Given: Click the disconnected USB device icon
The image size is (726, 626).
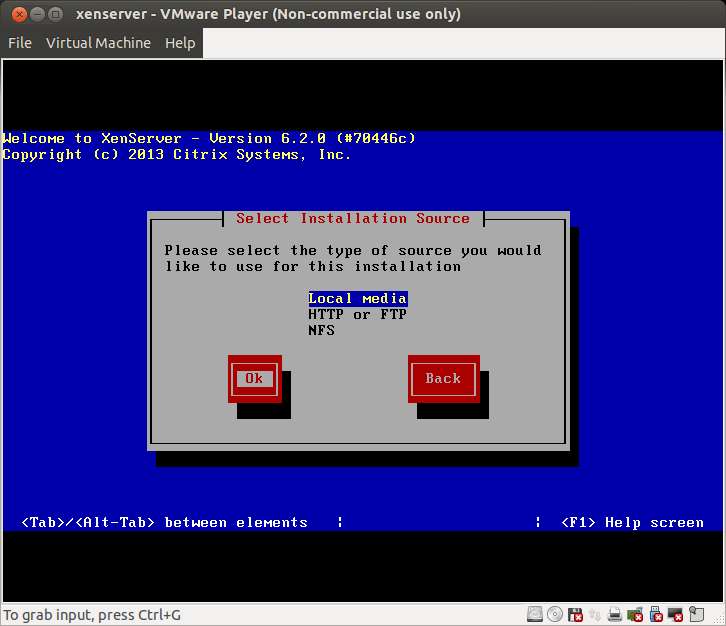Looking at the screenshot, I should tap(656, 614).
